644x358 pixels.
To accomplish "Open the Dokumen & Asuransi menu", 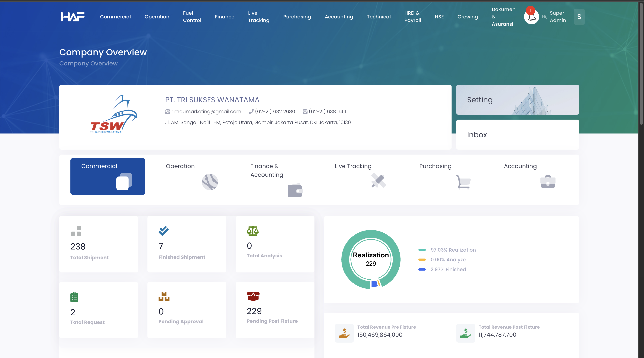I will click(503, 17).
